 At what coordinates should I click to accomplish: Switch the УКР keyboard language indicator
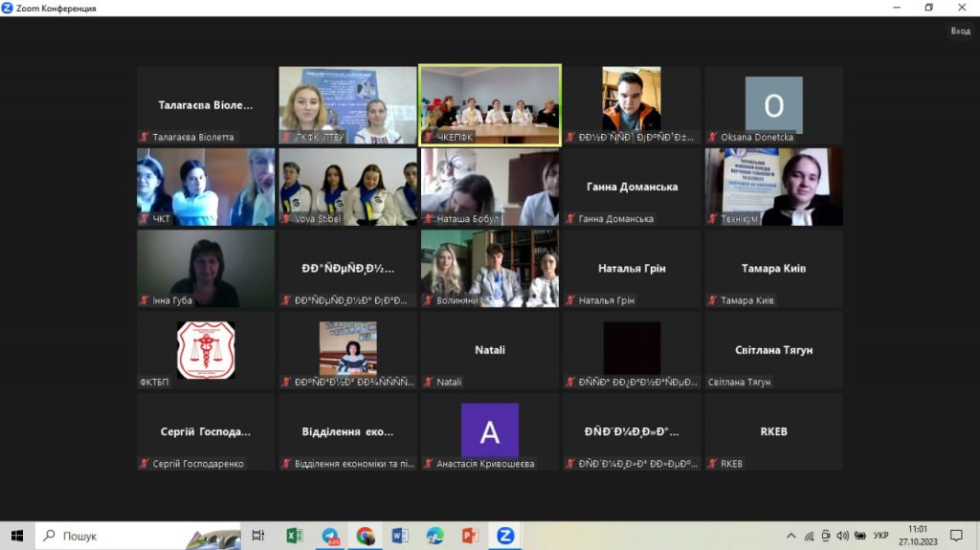point(881,536)
